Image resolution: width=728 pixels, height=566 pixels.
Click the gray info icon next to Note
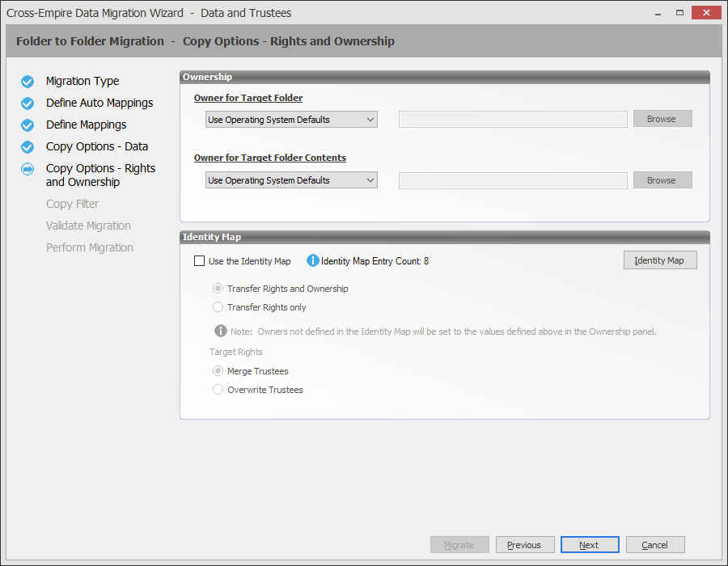tap(220, 331)
